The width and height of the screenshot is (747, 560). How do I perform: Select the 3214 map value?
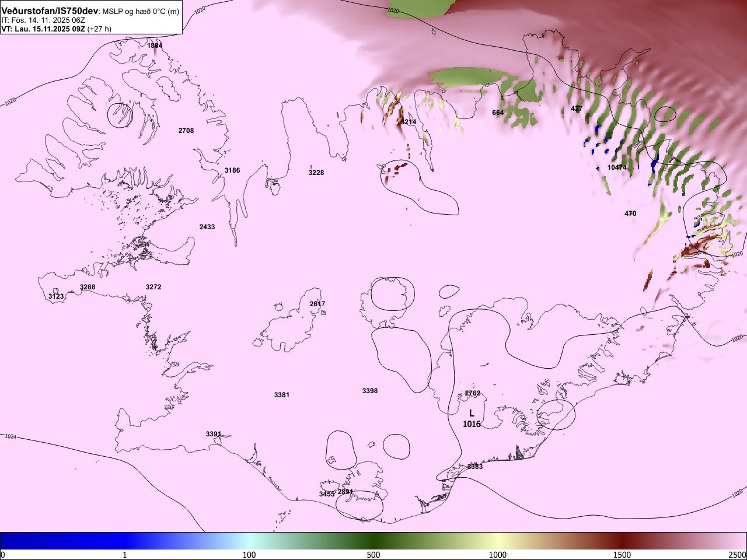(x=409, y=122)
